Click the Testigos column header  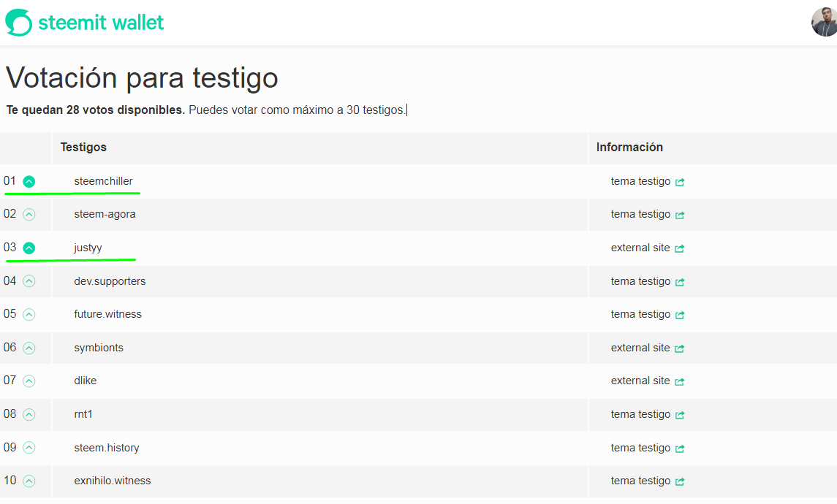pyautogui.click(x=83, y=148)
